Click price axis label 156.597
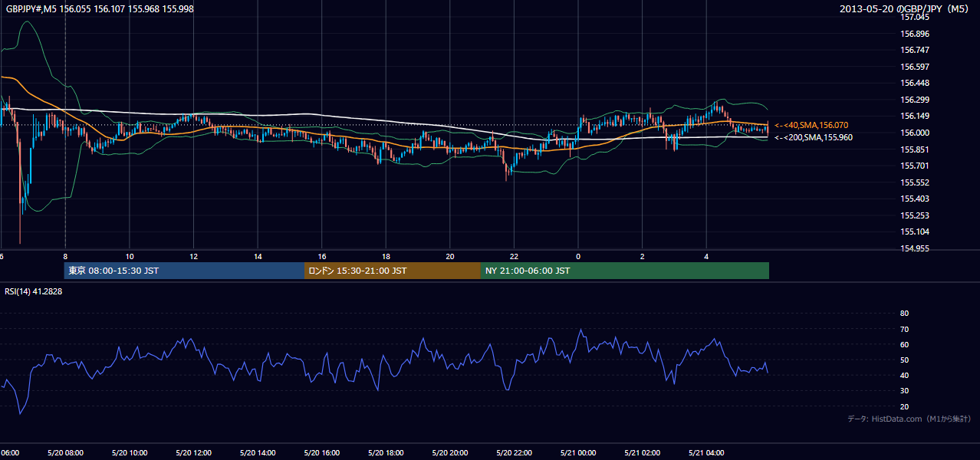The height and width of the screenshot is (460, 980). coord(914,67)
